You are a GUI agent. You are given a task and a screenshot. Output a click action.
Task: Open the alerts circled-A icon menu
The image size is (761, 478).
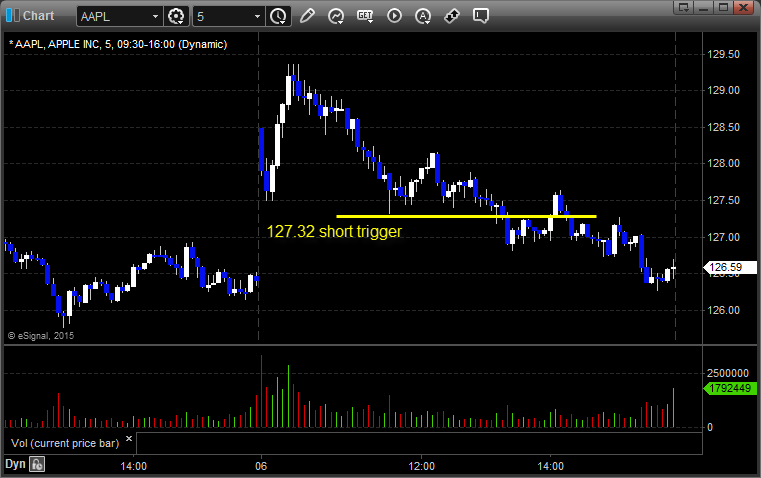423,16
